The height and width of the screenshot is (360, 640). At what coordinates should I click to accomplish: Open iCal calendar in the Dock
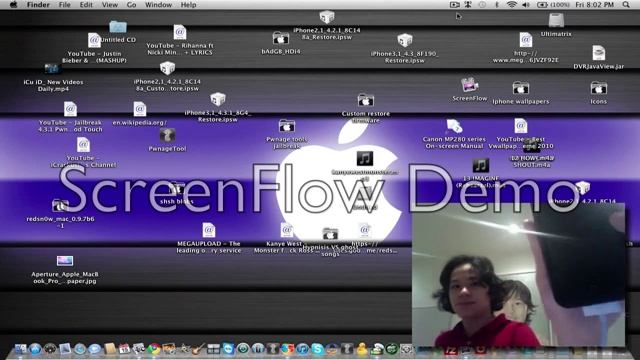(124, 349)
